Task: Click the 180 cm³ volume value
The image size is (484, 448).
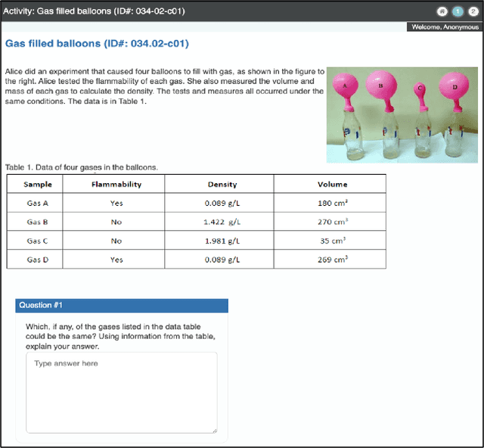Action: (x=333, y=203)
